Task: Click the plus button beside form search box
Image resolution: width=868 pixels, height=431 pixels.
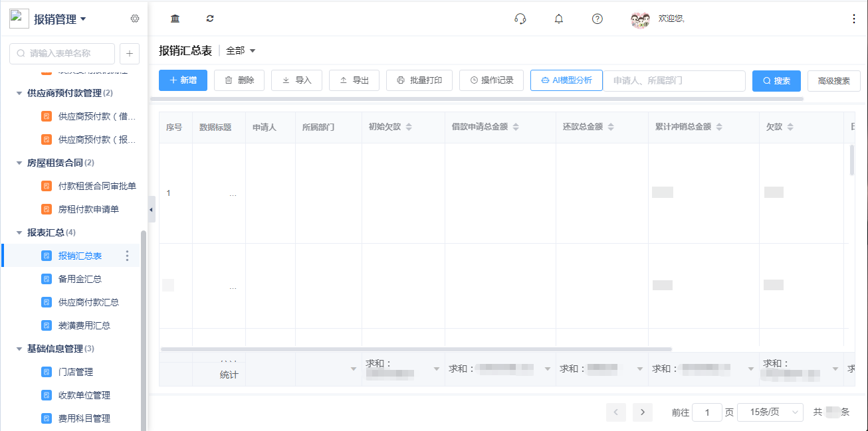Action: click(129, 53)
